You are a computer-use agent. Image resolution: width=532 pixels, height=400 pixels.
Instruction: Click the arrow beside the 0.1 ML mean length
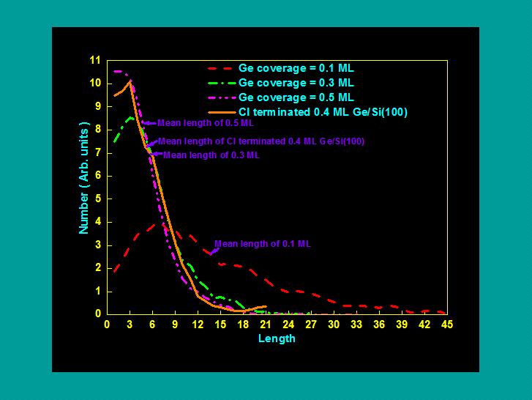tap(214, 251)
